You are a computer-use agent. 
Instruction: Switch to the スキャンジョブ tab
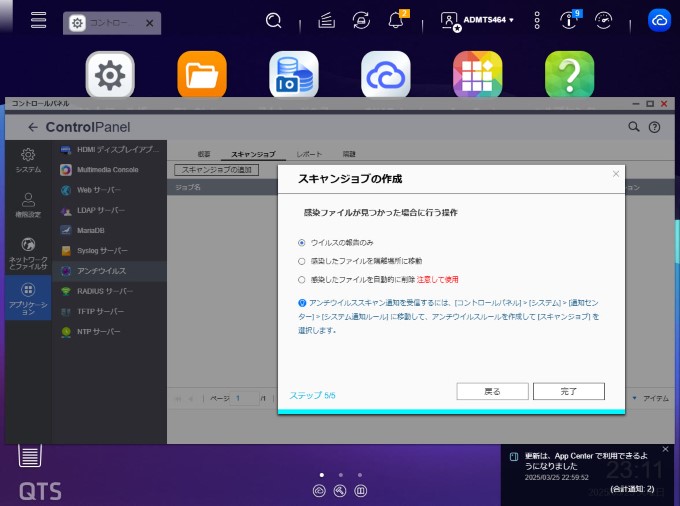coord(253,154)
